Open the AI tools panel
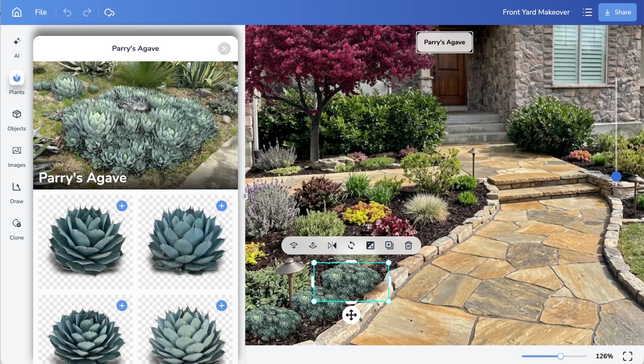 (17, 48)
